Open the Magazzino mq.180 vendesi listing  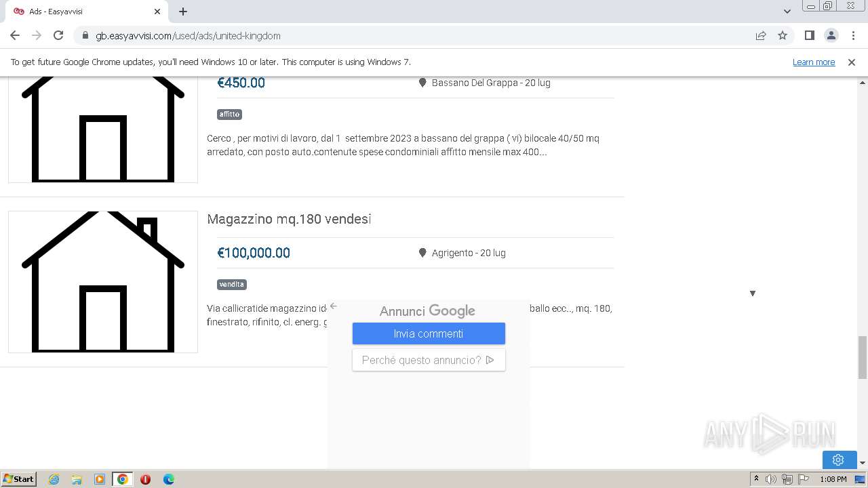[x=289, y=219]
